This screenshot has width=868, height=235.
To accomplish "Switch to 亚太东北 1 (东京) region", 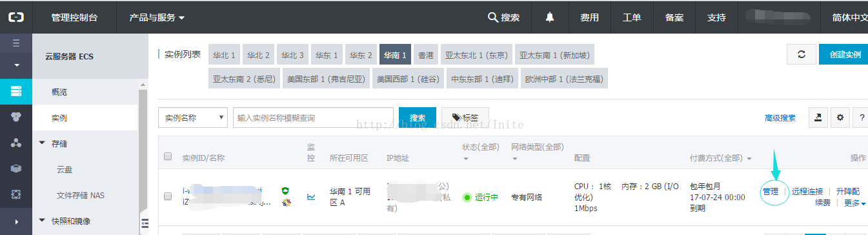I will (x=477, y=55).
